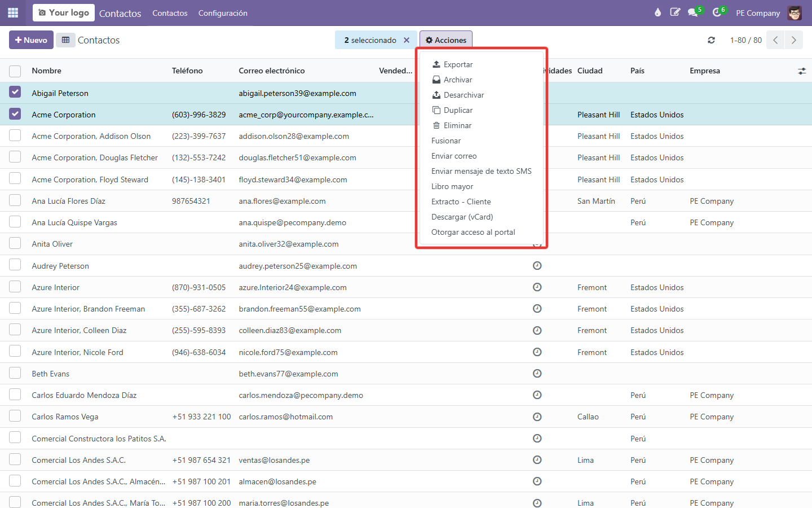
Task: Choose Eliminar from the actions menu
Action: [x=482, y=125]
